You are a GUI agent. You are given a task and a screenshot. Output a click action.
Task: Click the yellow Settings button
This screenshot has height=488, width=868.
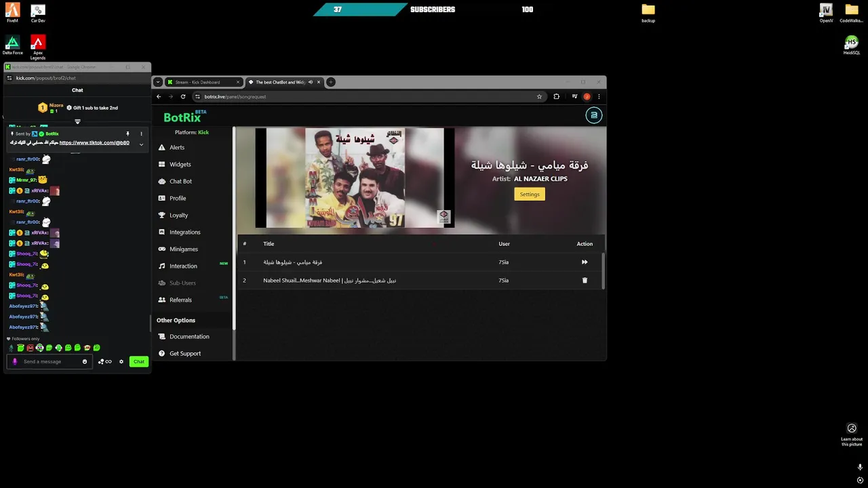point(530,194)
